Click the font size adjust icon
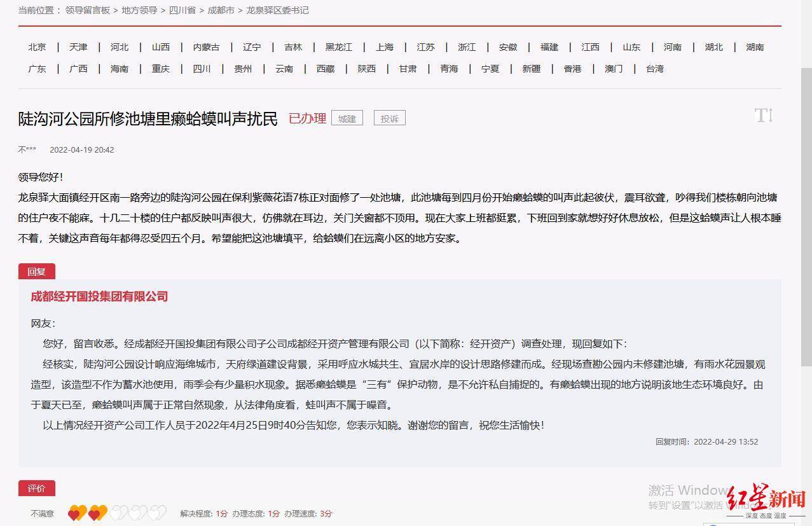This screenshot has height=526, width=812. click(x=764, y=115)
